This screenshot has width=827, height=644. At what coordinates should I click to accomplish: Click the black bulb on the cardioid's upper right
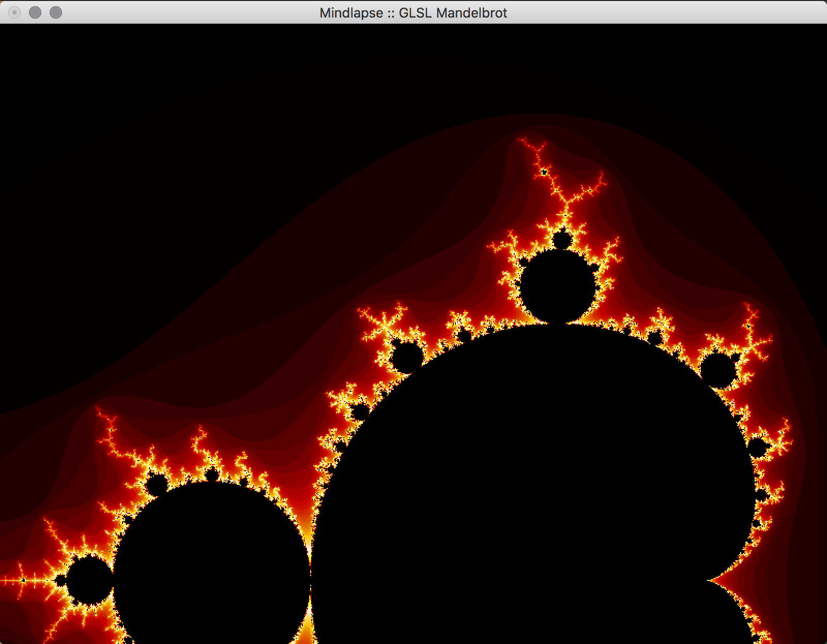point(718,370)
